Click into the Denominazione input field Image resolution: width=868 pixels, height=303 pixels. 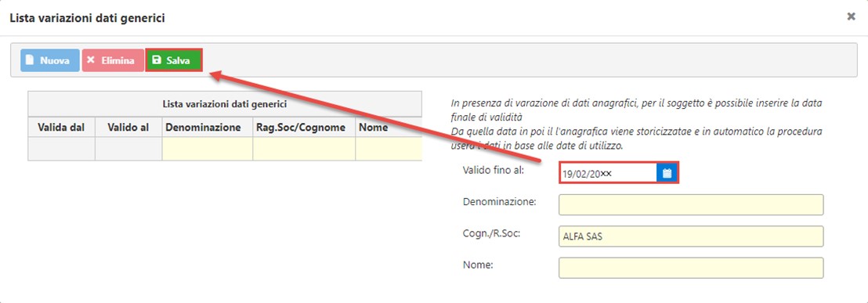tap(691, 204)
